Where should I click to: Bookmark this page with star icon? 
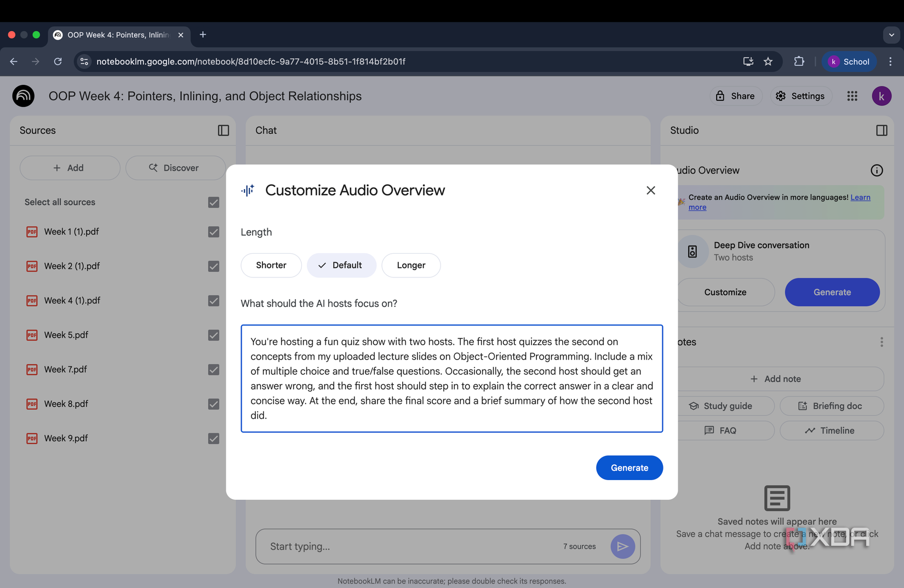(x=768, y=61)
